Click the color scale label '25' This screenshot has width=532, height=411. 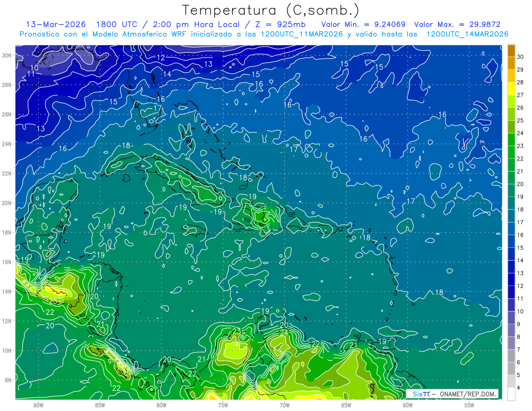pyautogui.click(x=520, y=120)
